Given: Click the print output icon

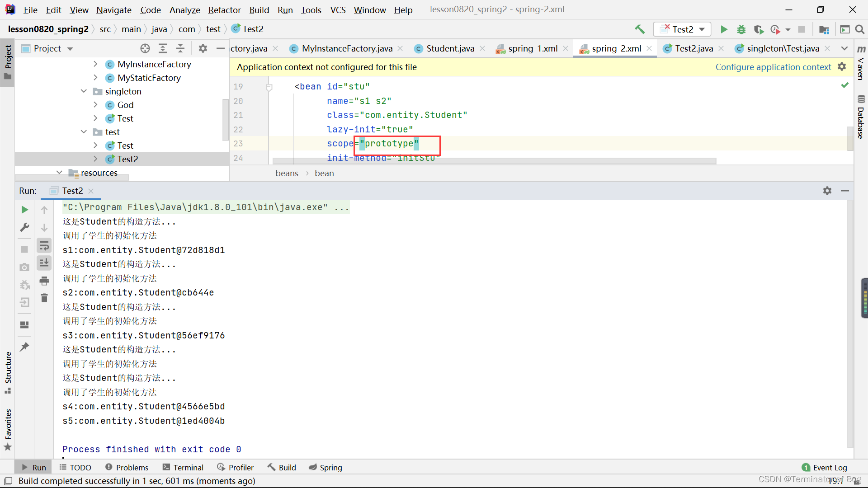Looking at the screenshot, I should coord(44,281).
